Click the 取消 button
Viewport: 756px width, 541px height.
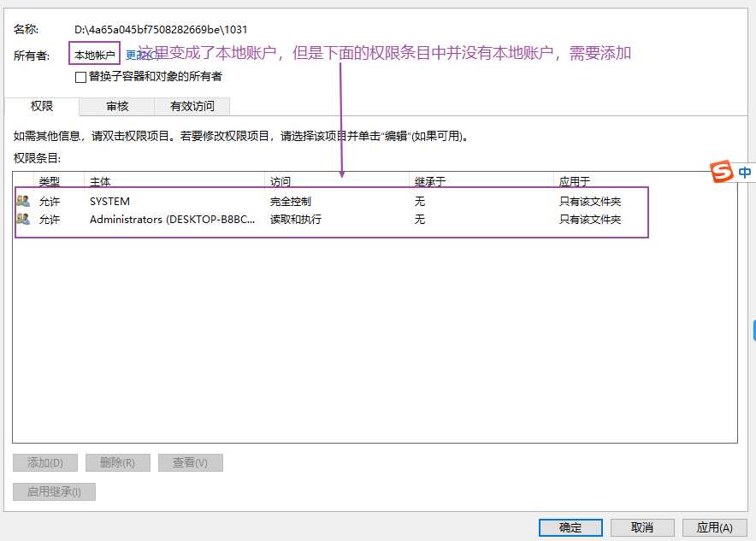tap(642, 527)
